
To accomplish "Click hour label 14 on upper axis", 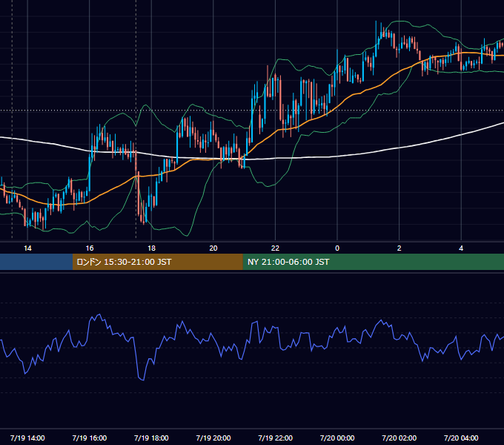I will [27, 248].
